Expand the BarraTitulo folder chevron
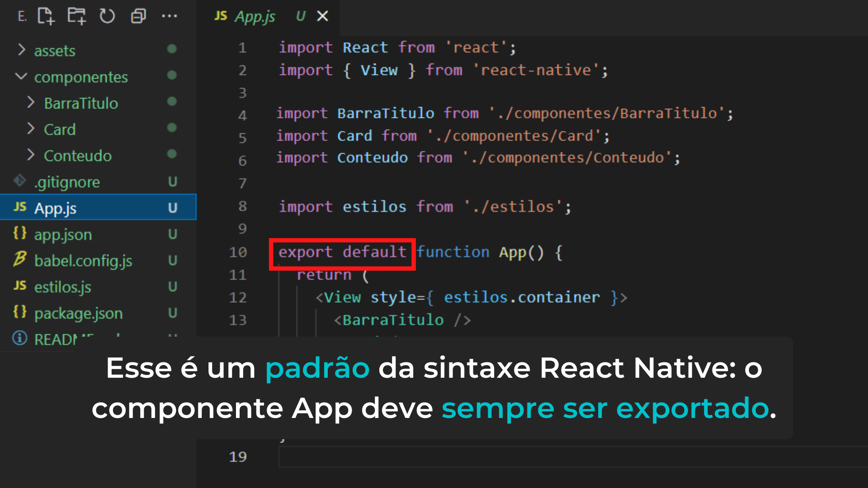This screenshot has height=488, width=868. pos(31,103)
